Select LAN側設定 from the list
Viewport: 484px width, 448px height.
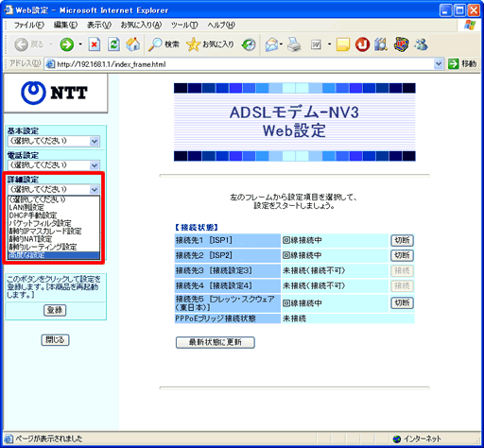tap(54, 207)
